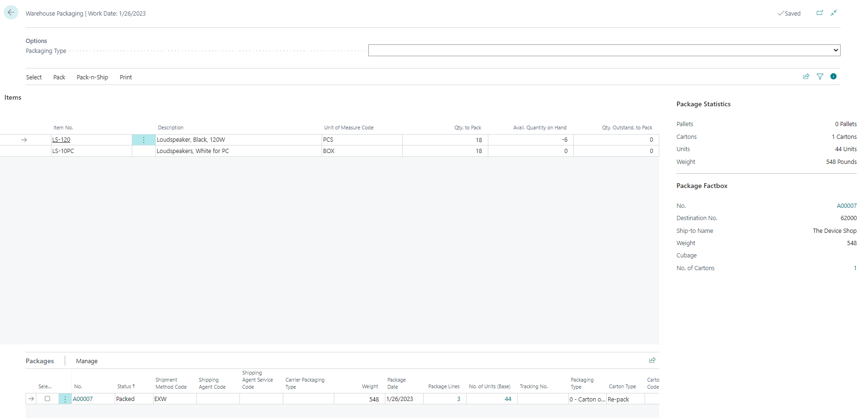Open the LS-120 item link
This screenshot has width=868, height=418.
[x=61, y=140]
